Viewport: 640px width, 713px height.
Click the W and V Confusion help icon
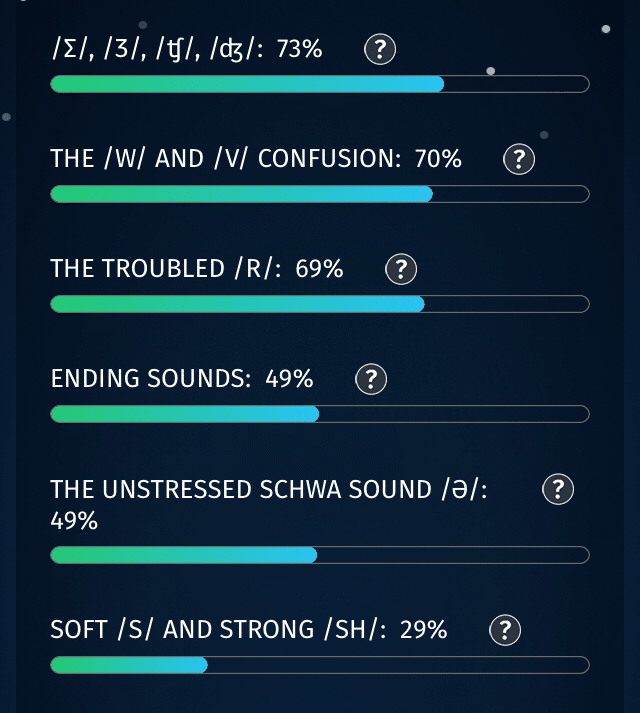tap(518, 159)
